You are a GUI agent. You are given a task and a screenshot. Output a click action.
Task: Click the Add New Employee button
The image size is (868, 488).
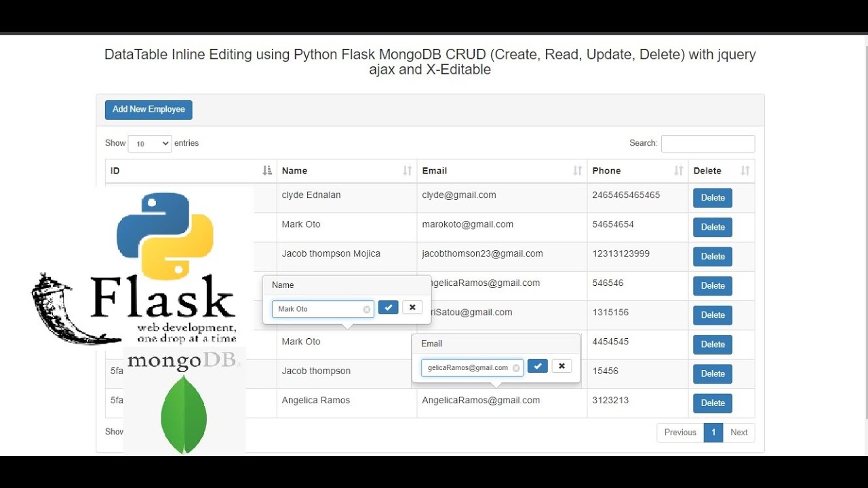[149, 110]
